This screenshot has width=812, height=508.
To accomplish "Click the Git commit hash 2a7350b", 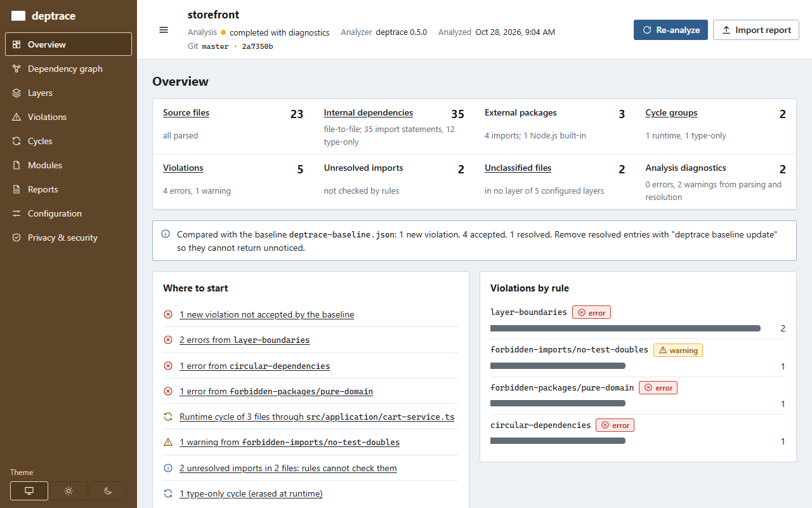I will point(258,46).
